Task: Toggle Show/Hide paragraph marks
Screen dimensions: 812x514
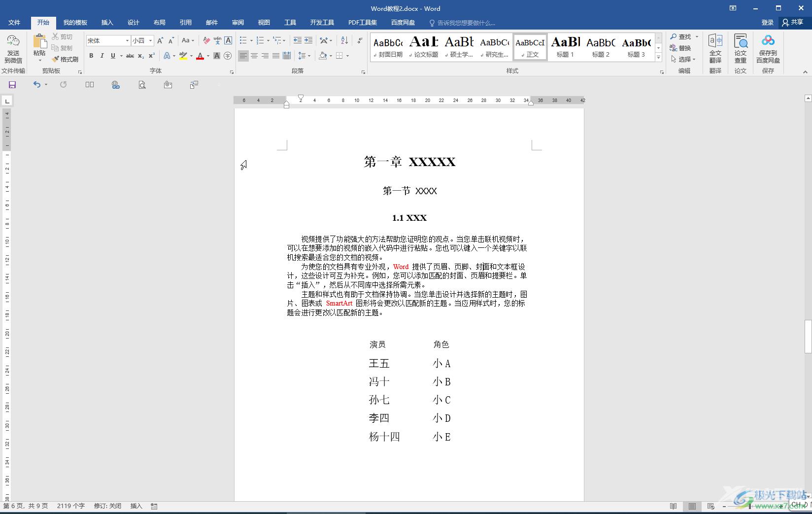Action: [360, 40]
